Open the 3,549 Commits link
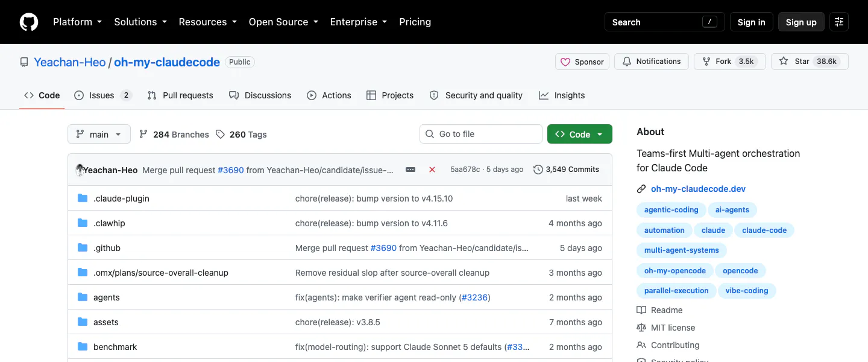 567,170
